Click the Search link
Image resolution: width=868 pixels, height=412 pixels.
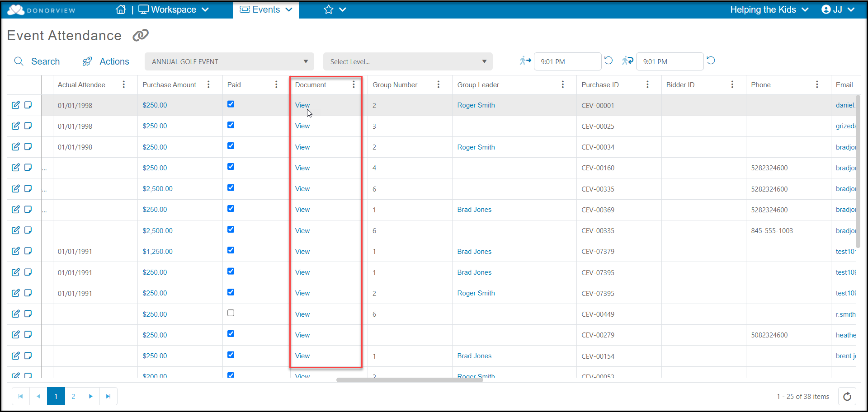click(x=45, y=61)
